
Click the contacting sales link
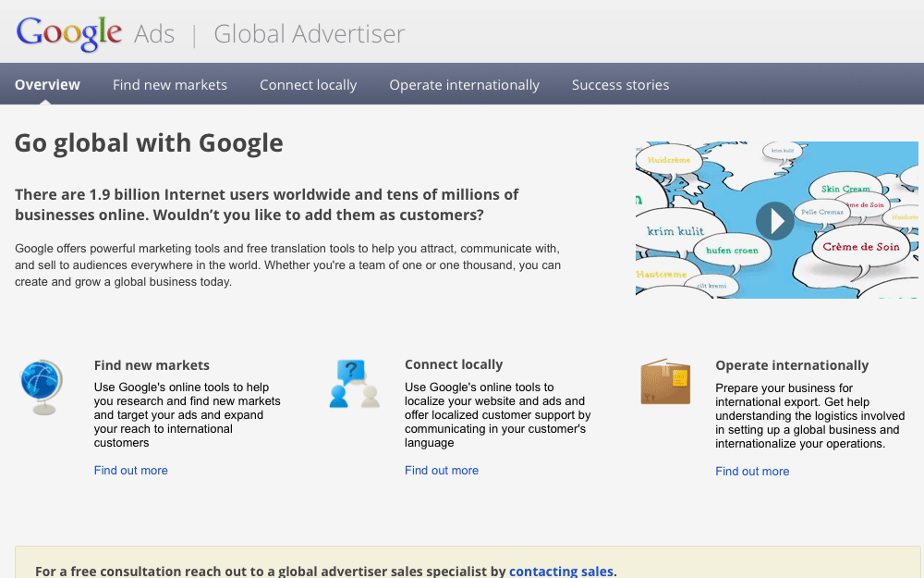pyautogui.click(x=561, y=571)
